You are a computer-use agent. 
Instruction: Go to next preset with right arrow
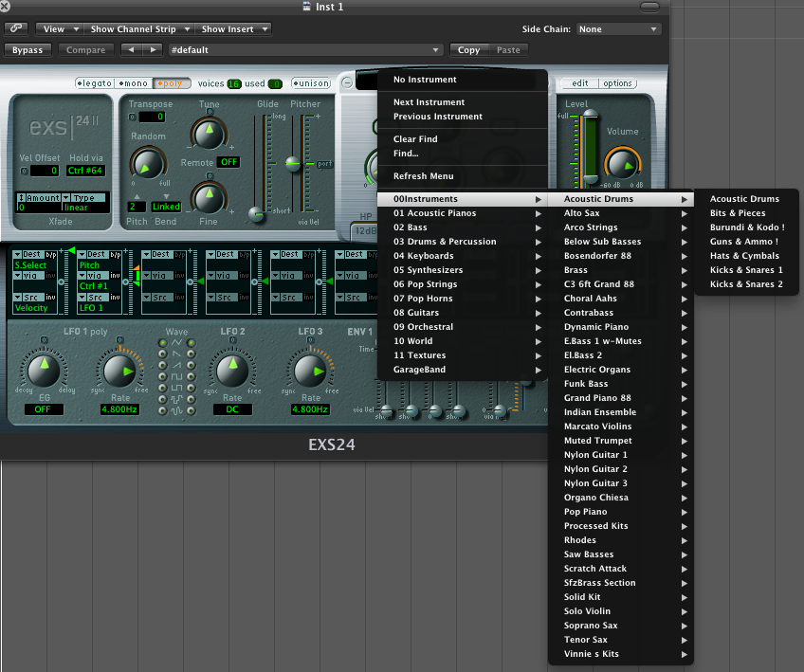pyautogui.click(x=153, y=49)
